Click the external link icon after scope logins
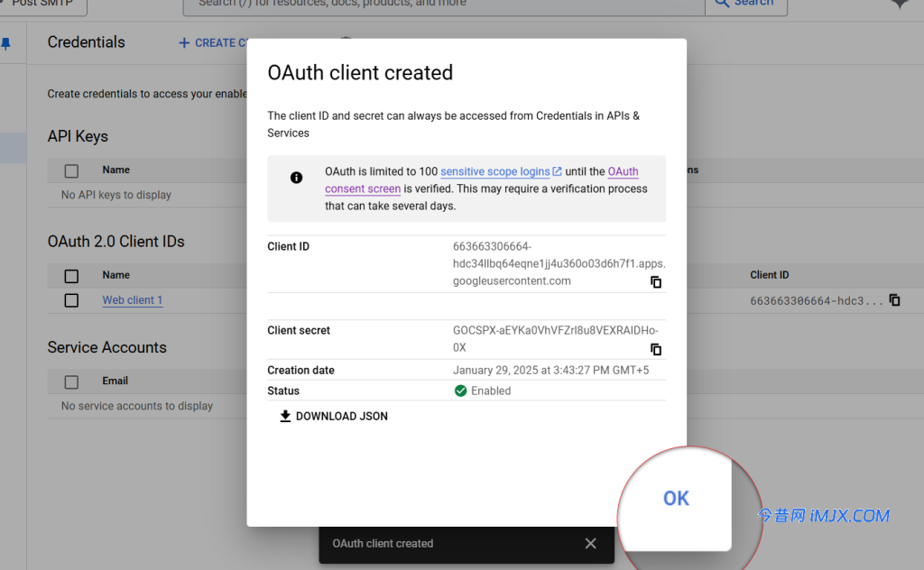 (557, 171)
